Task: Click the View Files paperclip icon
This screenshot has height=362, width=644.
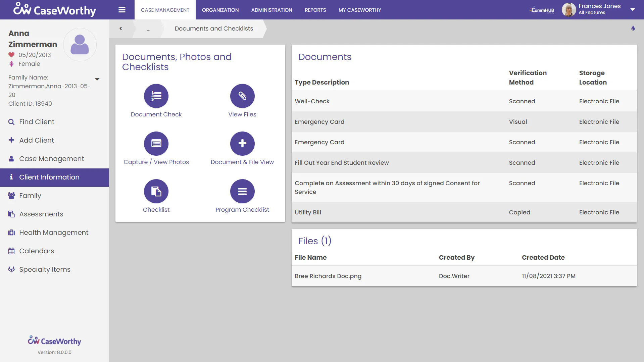Action: pyautogui.click(x=242, y=96)
